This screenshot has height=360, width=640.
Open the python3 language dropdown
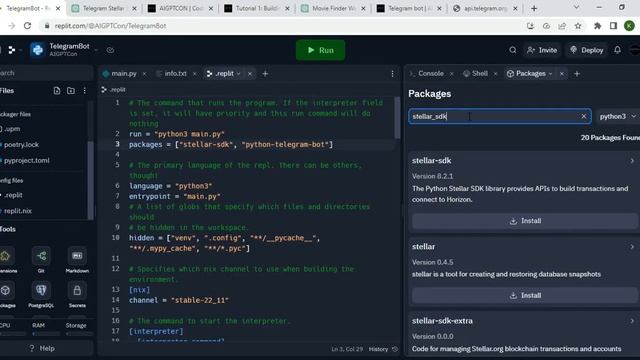coord(618,116)
